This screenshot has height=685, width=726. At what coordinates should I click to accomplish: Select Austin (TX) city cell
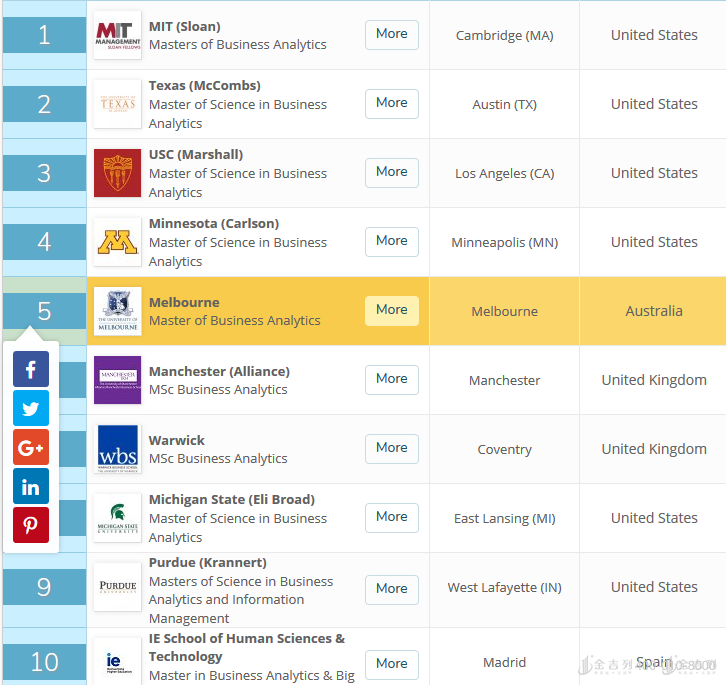(x=504, y=104)
